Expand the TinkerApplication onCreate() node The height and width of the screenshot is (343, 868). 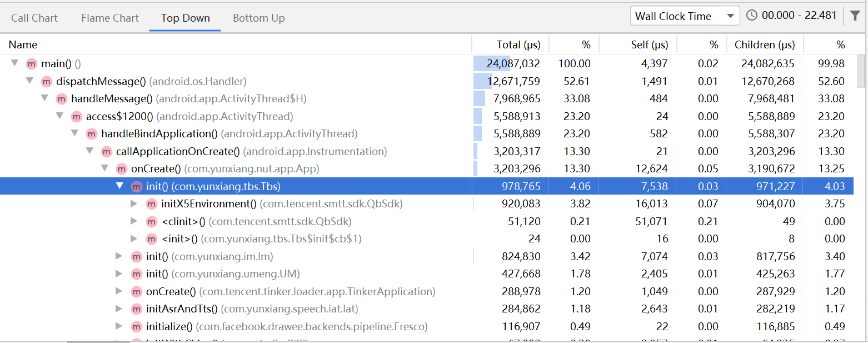119,291
